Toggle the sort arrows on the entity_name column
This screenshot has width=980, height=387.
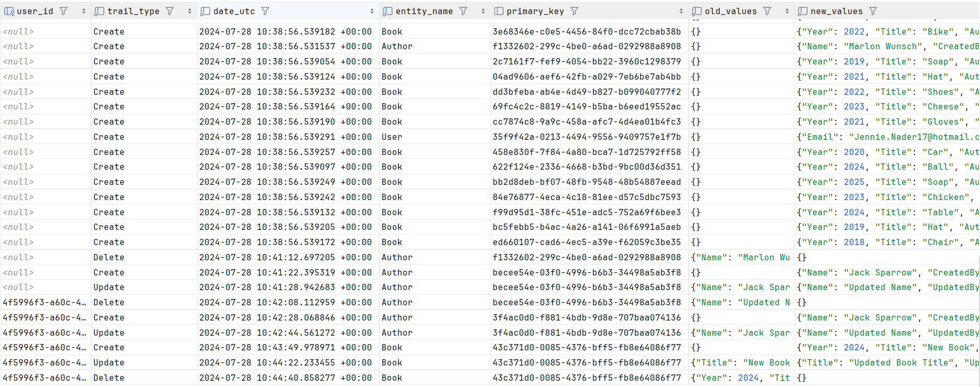point(483,11)
